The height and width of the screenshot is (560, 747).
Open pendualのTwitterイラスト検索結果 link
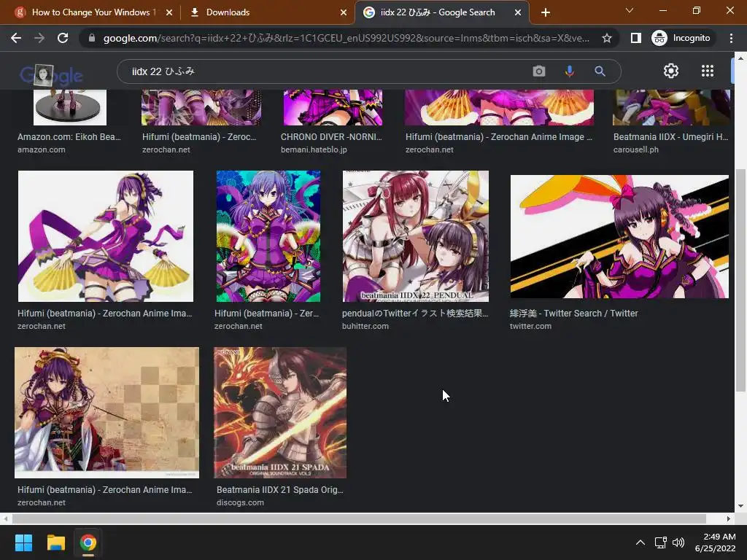pyautogui.click(x=415, y=314)
